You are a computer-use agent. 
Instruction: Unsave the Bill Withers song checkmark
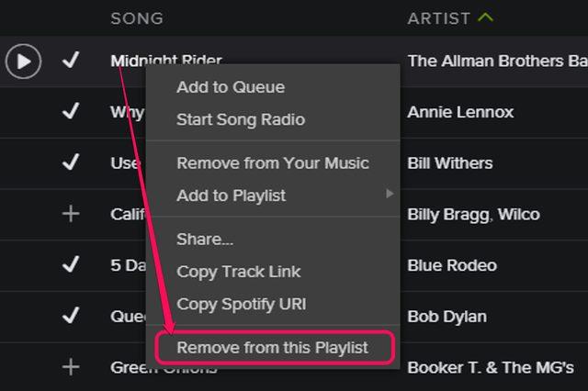pos(71,163)
